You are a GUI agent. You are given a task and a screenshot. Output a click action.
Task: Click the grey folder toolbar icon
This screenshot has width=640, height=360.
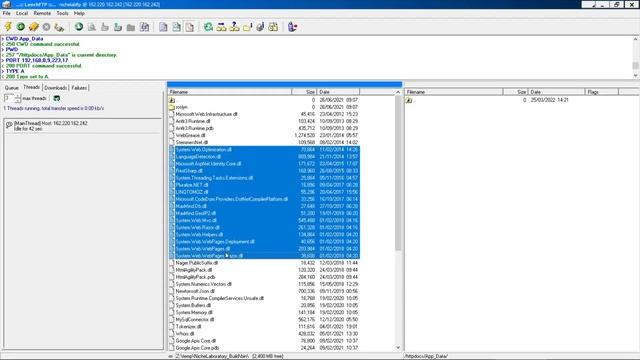(131, 27)
